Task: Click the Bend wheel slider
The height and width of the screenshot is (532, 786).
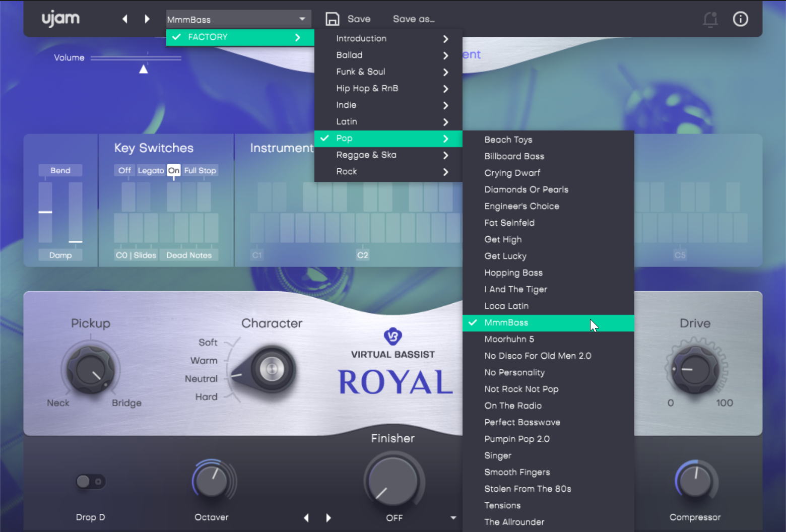Action: tap(45, 212)
